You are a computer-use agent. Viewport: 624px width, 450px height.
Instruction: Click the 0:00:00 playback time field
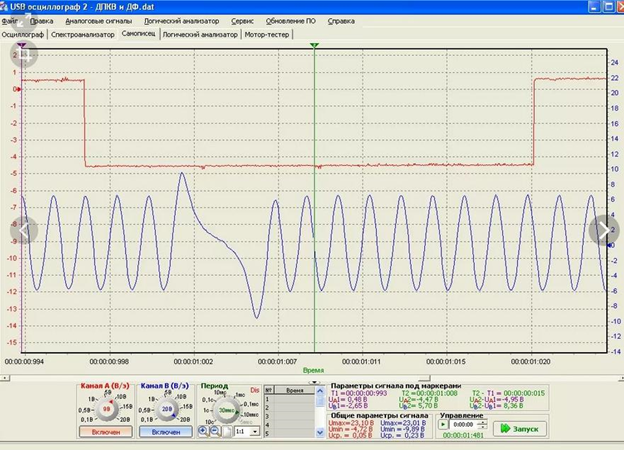463,425
